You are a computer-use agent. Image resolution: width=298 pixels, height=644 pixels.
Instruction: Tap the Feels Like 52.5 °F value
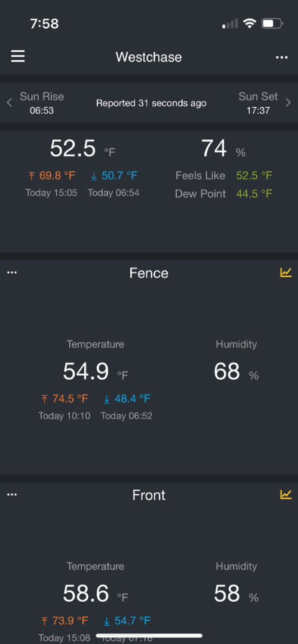[254, 176]
